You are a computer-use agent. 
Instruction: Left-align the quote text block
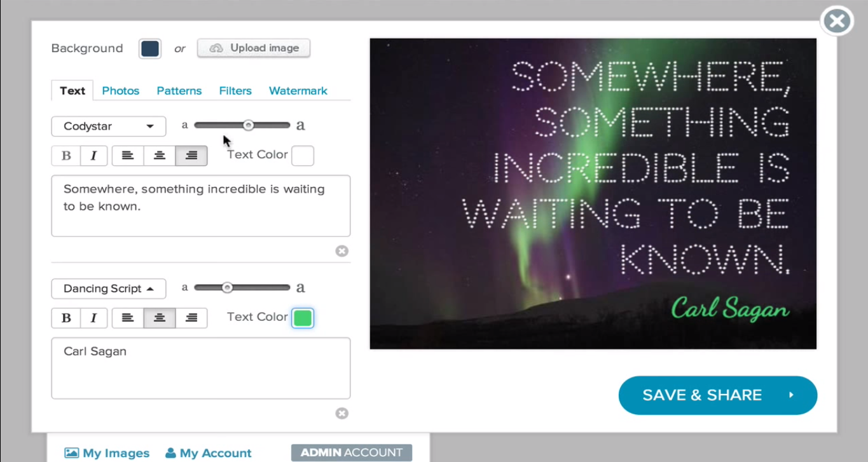128,156
